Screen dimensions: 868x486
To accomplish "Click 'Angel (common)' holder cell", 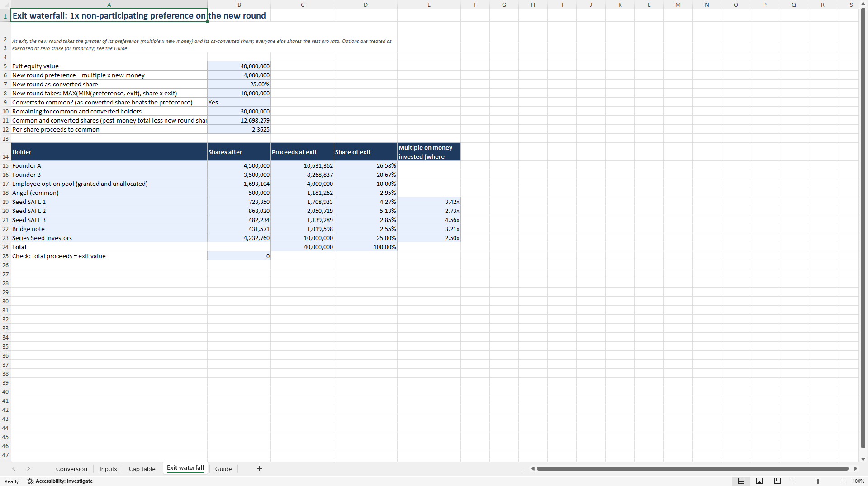I will click(109, 193).
